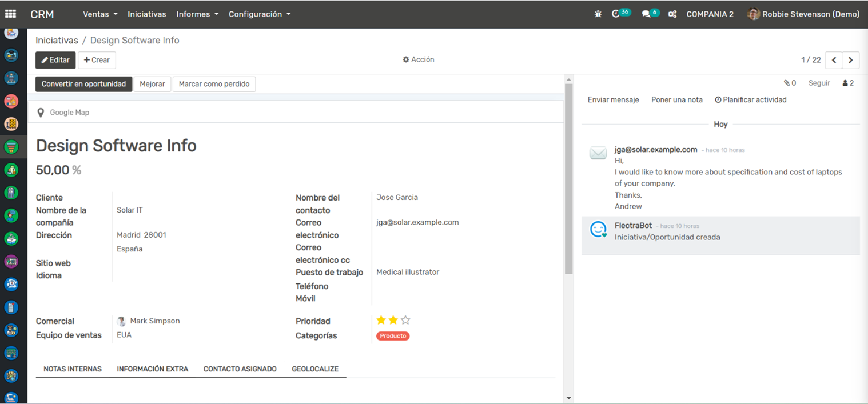Set priority to three stars

(x=405, y=321)
